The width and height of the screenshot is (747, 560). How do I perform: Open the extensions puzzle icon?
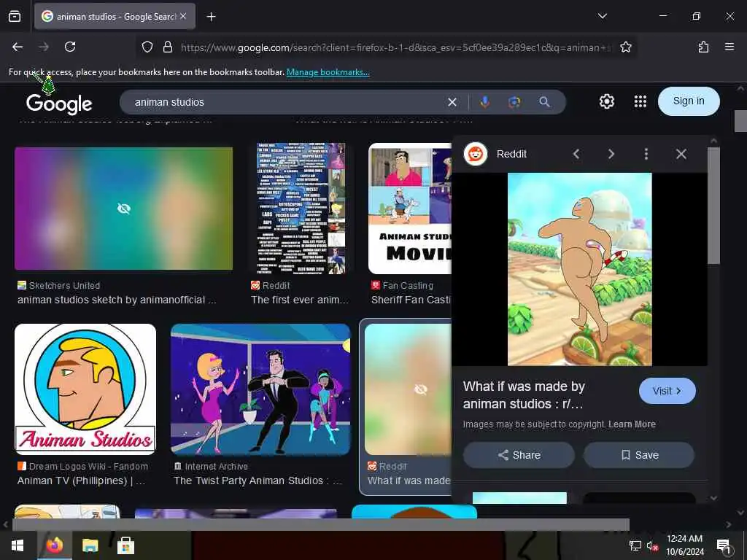click(x=703, y=47)
